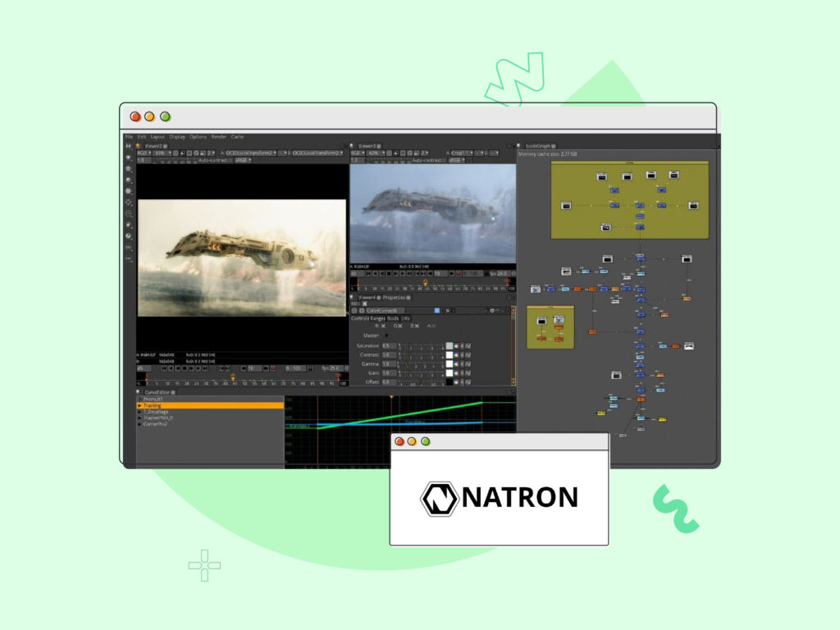The image size is (840, 630).
Task: Open the Cache menu
Action: [237, 137]
